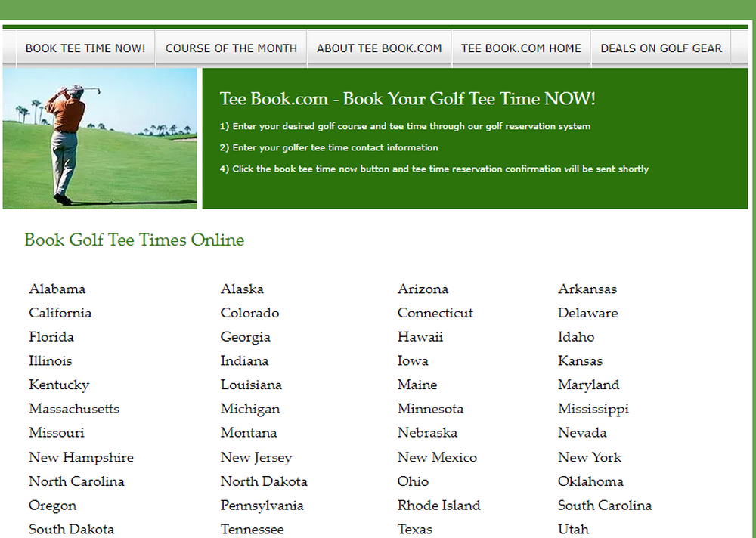Select Mississippi from the states

pyautogui.click(x=593, y=410)
